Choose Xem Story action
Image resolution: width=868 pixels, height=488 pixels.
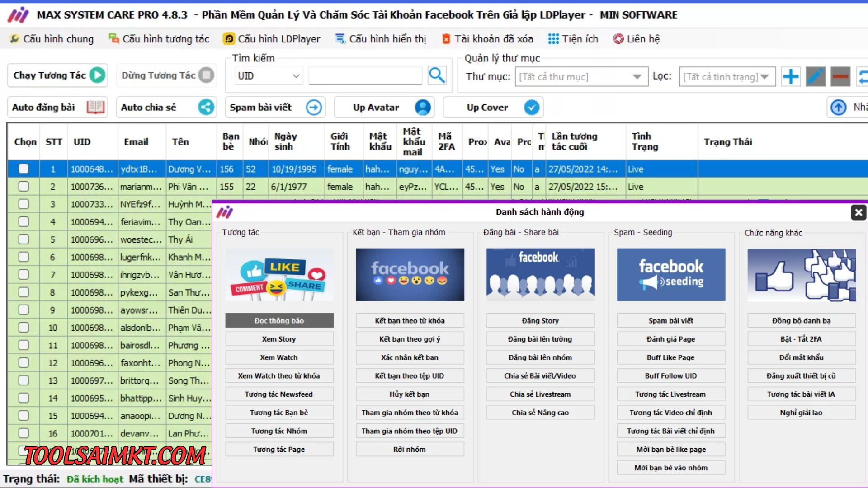coord(279,339)
